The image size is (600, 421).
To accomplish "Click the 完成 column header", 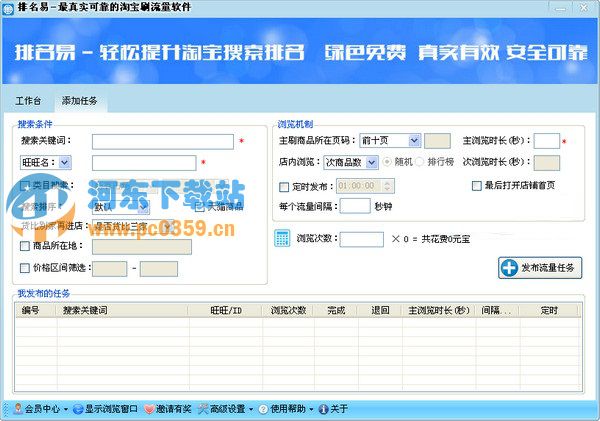I will [336, 310].
